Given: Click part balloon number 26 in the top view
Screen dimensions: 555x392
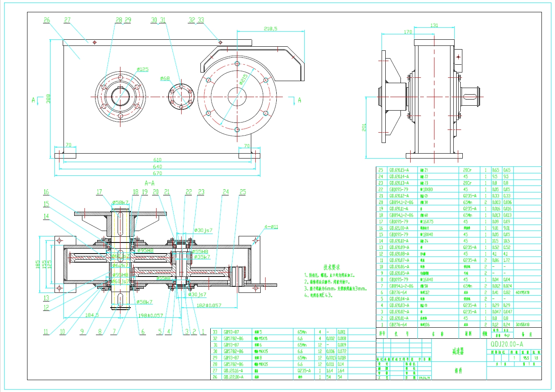Looking at the screenshot, I should pyautogui.click(x=46, y=20).
